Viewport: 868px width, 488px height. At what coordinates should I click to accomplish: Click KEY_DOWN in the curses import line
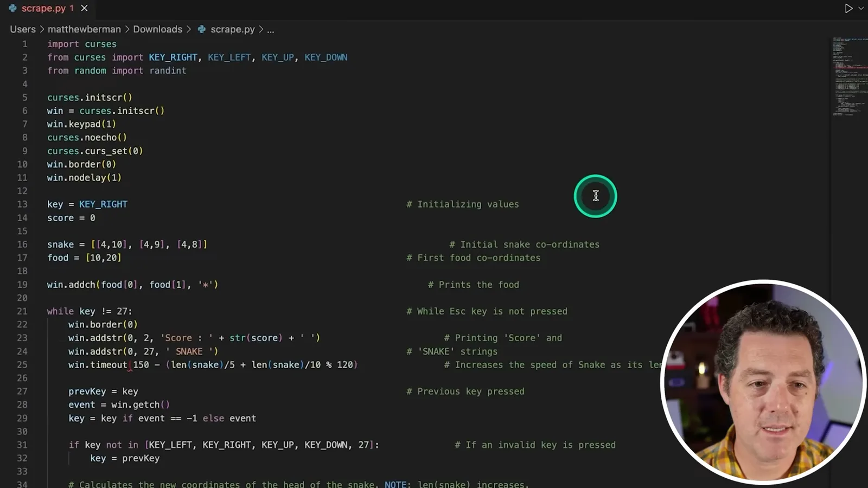pos(326,57)
